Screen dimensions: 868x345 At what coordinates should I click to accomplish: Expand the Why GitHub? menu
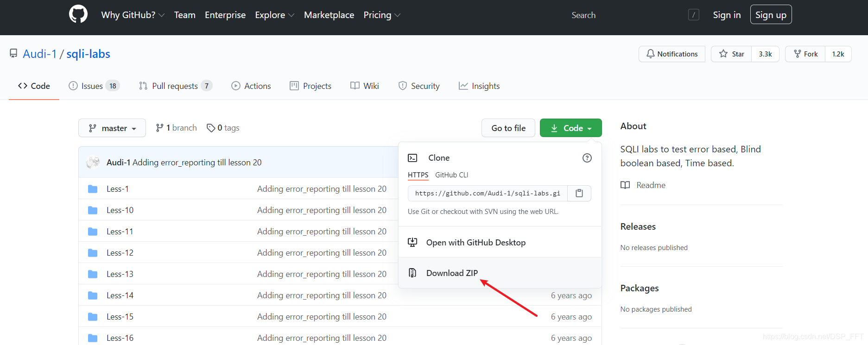(133, 15)
